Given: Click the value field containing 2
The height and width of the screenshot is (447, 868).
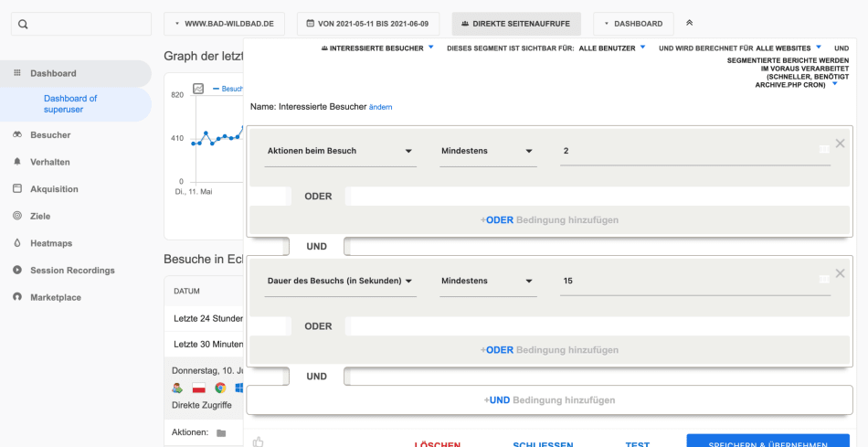Looking at the screenshot, I should pos(695,151).
